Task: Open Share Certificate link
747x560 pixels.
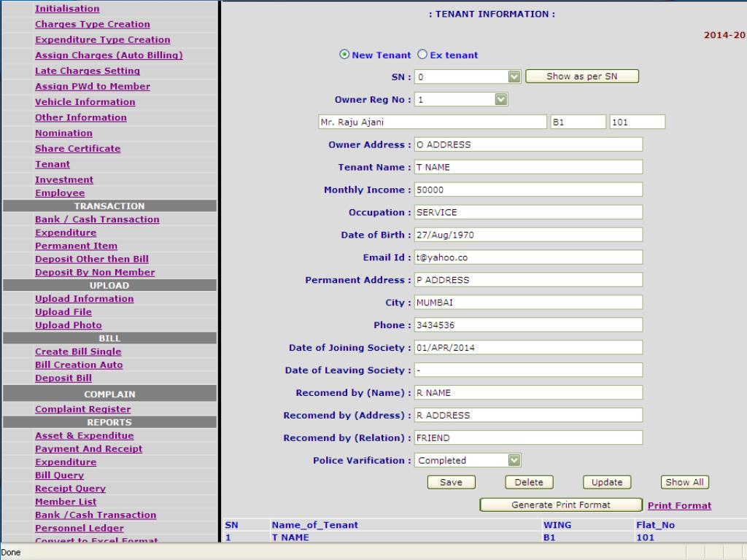Action: coord(77,149)
